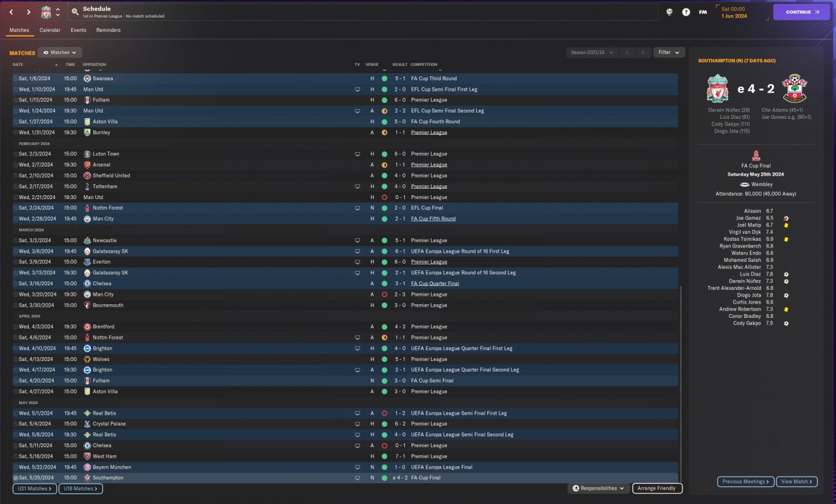Click the Swansea club badge
The image size is (836, 504).
[x=87, y=78]
